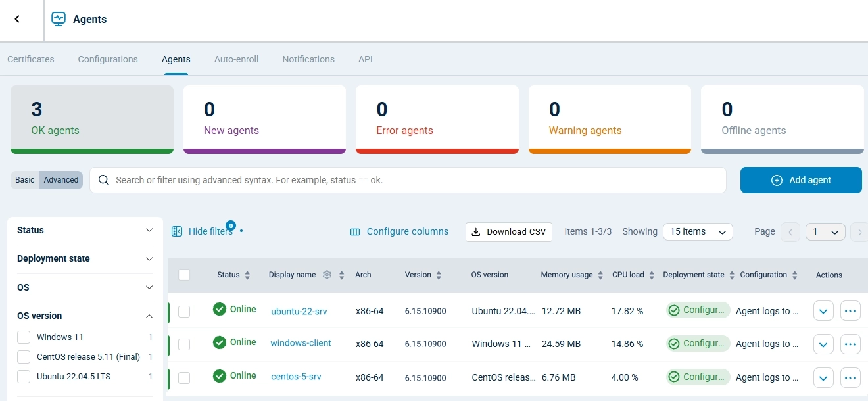
Task: Check the CentOS release 5.11 filter
Action: tap(24, 357)
